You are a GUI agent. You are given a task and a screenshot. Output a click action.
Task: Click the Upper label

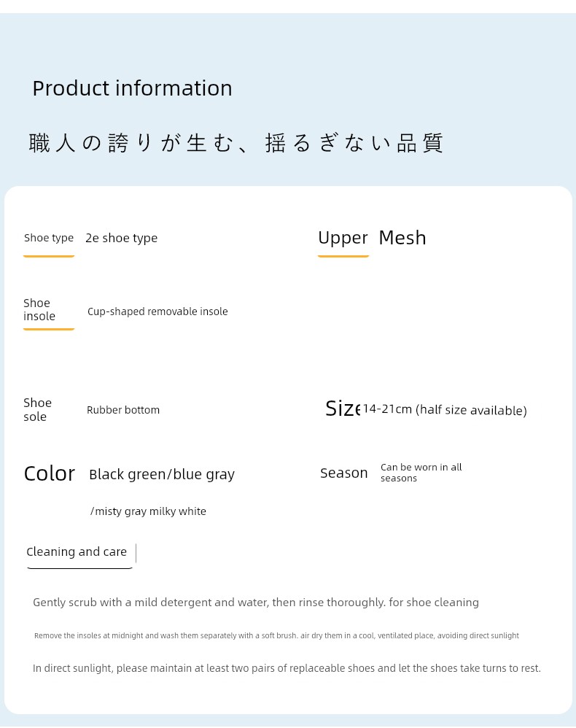(343, 239)
